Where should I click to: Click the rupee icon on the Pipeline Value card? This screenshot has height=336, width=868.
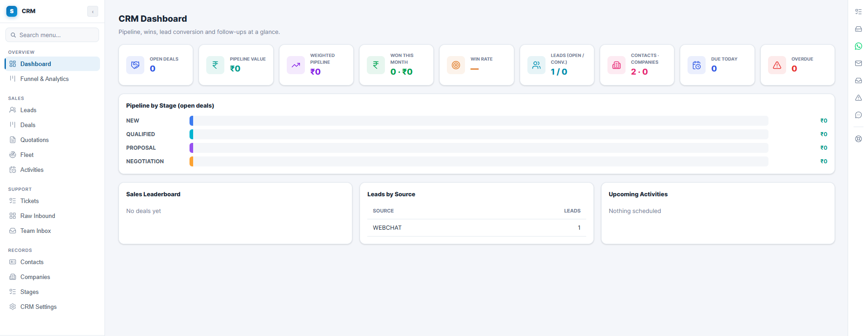pos(215,65)
